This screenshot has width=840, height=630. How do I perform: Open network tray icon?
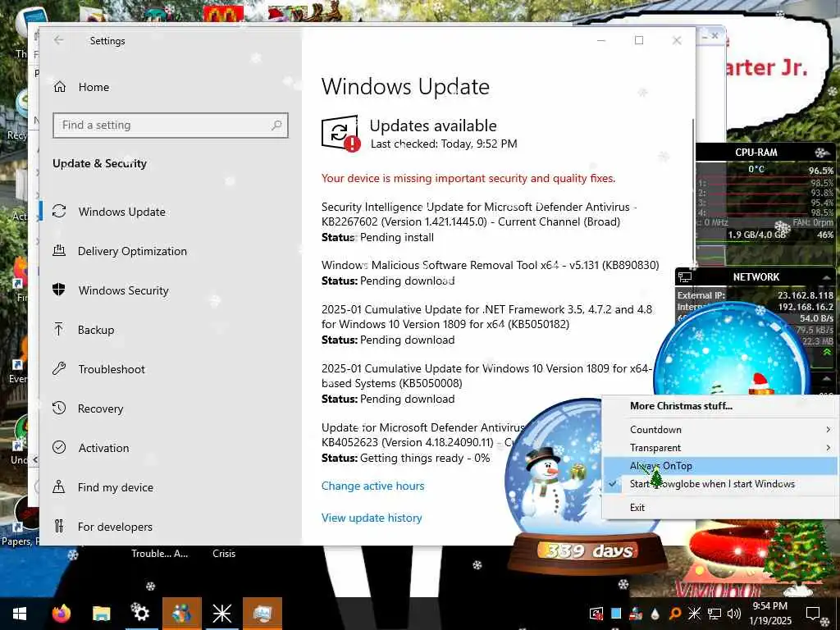[x=714, y=614]
